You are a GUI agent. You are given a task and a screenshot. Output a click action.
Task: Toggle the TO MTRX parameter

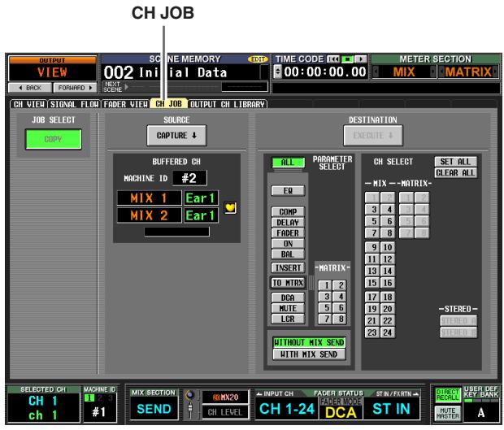pyautogui.click(x=288, y=283)
